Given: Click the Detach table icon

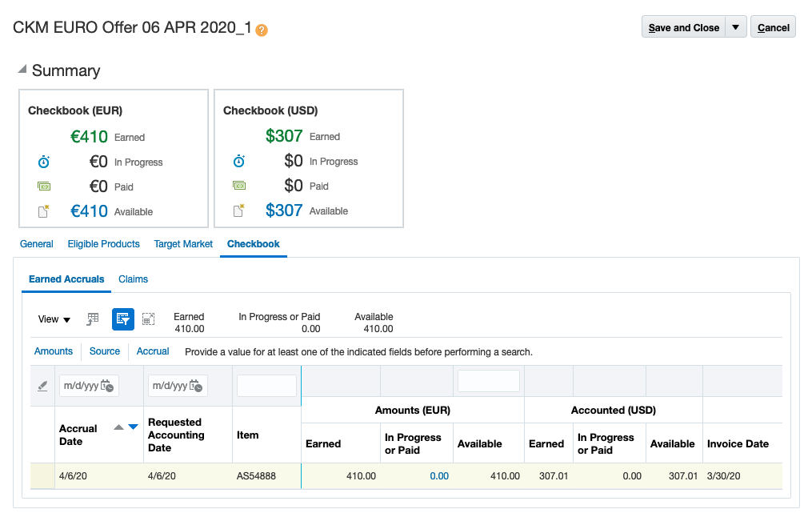Looking at the screenshot, I should click(x=148, y=319).
